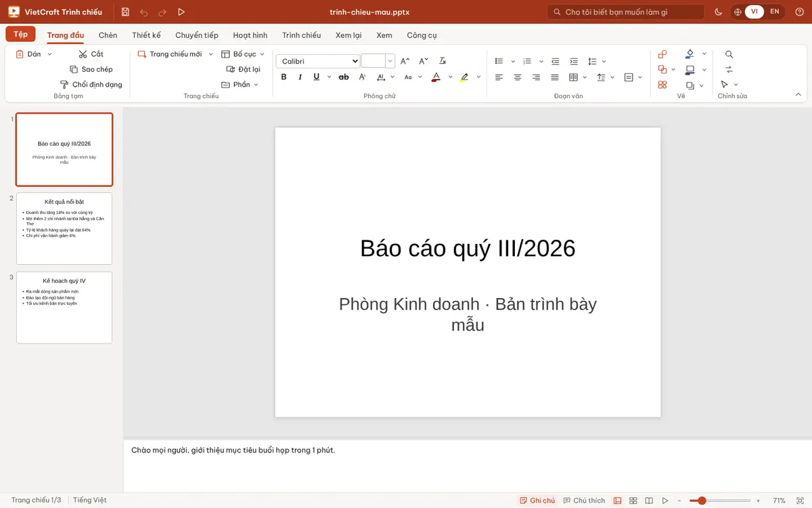Open the Tệp menu
This screenshot has height=508, width=812.
20,35
